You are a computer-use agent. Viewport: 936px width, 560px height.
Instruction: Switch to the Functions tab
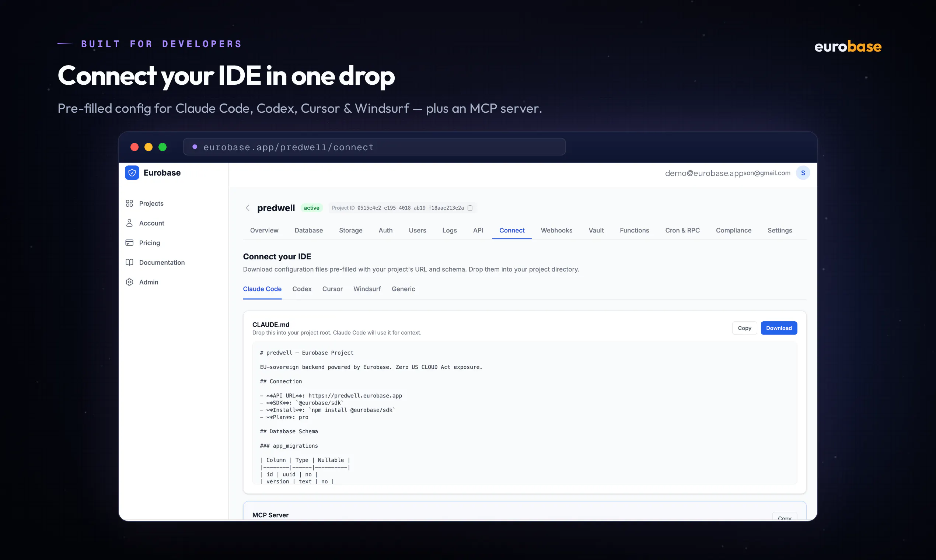(x=634, y=230)
